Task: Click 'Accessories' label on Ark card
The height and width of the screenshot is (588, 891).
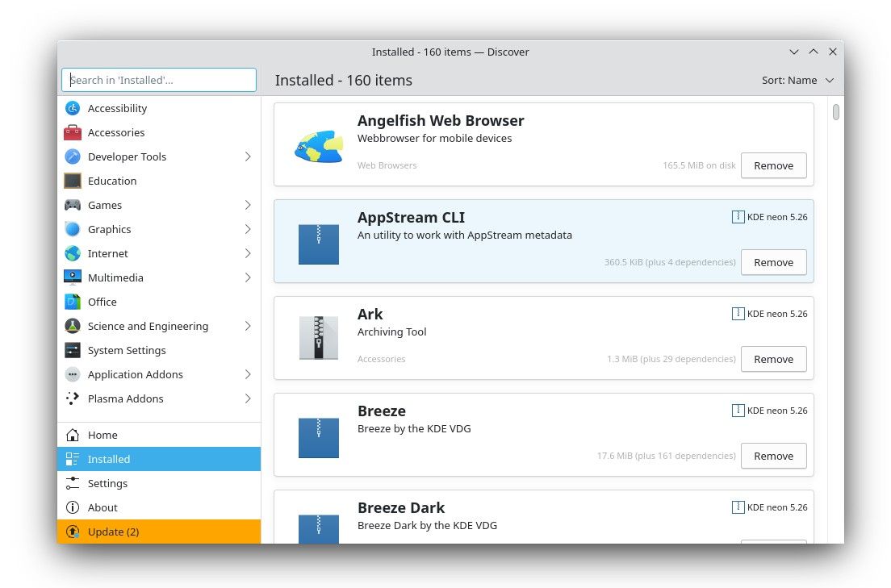Action: [x=381, y=359]
